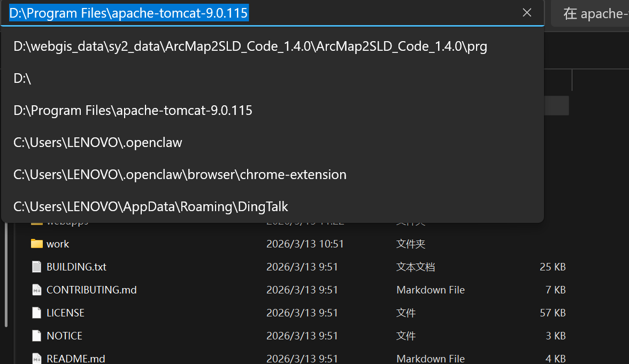This screenshot has width=629, height=364.
Task: Select the BUILDING.txt file name
Action: pyautogui.click(x=76, y=267)
